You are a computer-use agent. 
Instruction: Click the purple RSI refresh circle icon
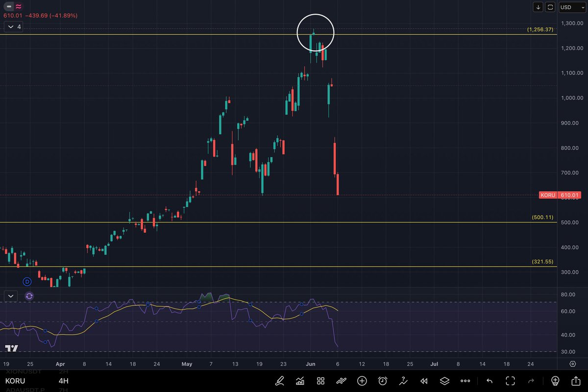[29, 296]
